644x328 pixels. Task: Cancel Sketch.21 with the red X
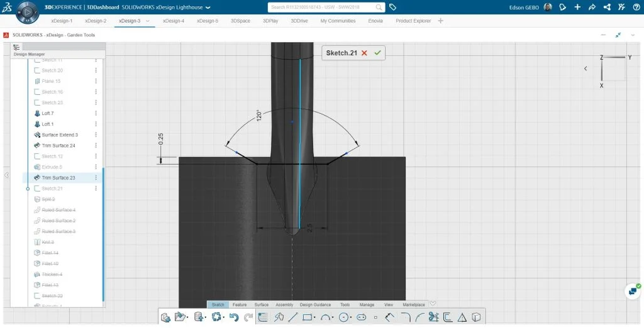coord(364,53)
